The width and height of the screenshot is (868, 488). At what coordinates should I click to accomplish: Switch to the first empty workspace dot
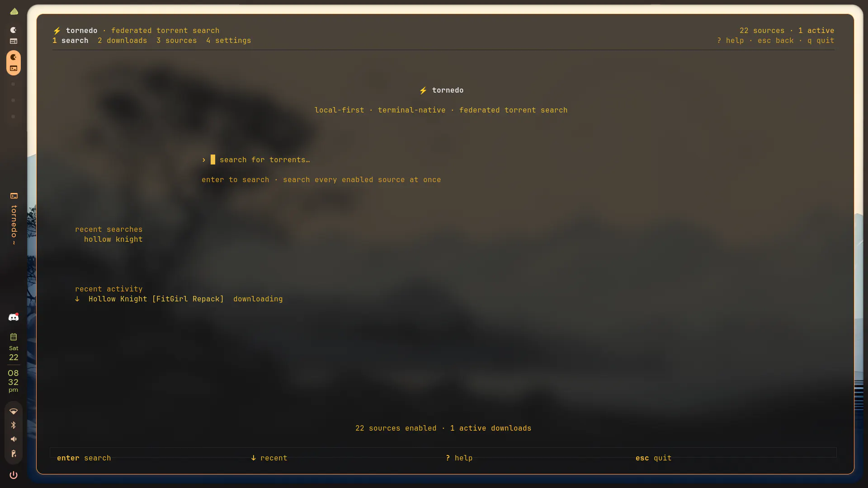point(13,84)
